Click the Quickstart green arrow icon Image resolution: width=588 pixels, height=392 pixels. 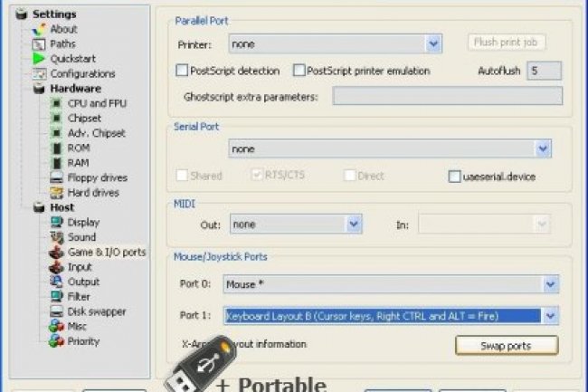click(39, 59)
